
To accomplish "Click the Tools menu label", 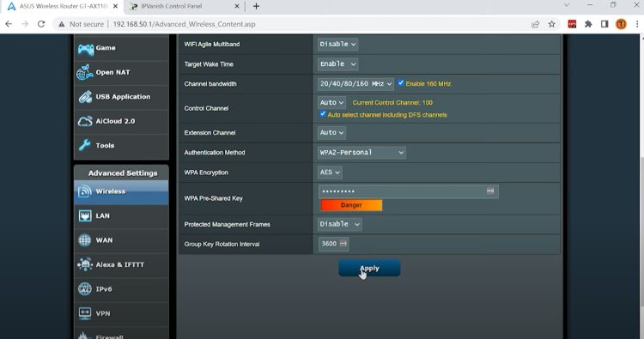I will coord(105,145).
